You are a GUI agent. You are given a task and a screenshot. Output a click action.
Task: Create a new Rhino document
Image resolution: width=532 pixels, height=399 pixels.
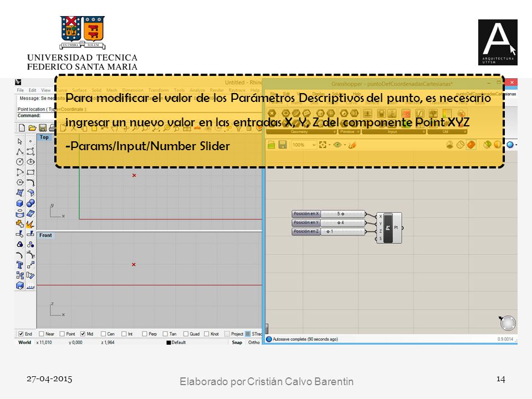click(x=22, y=127)
